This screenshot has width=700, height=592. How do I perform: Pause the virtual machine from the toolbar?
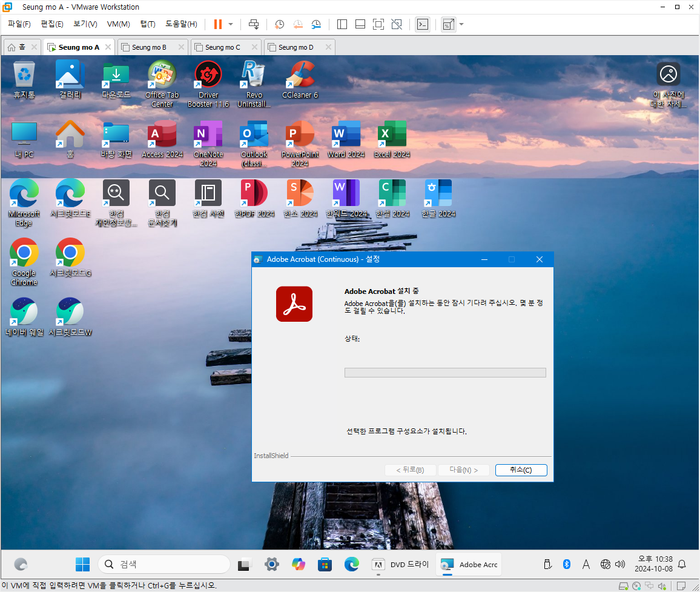(x=218, y=24)
